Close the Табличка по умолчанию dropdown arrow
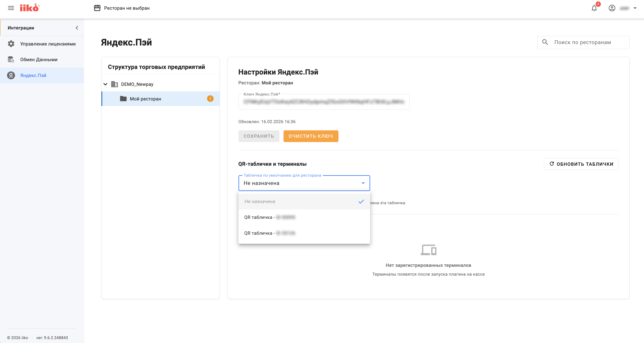This screenshot has width=644, height=343. [363, 183]
